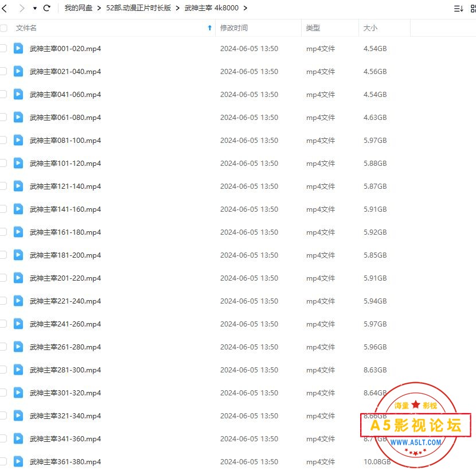The image size is (476, 474).
Task: Click size value 8.63GB
Action: coord(375,370)
